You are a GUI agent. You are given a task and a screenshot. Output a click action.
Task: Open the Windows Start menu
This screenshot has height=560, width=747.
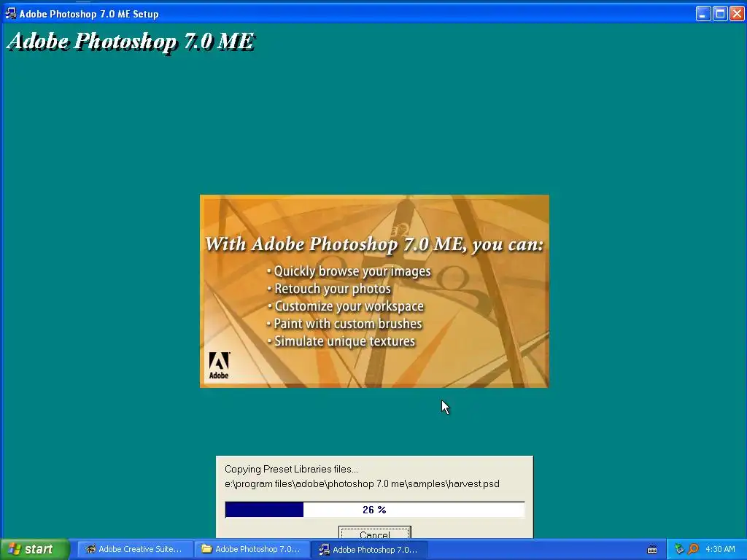pos(34,549)
